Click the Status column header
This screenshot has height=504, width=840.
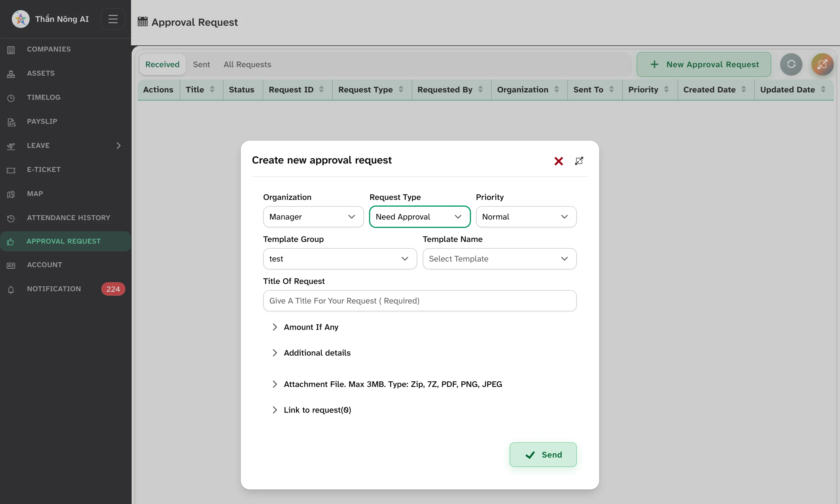tap(243, 89)
